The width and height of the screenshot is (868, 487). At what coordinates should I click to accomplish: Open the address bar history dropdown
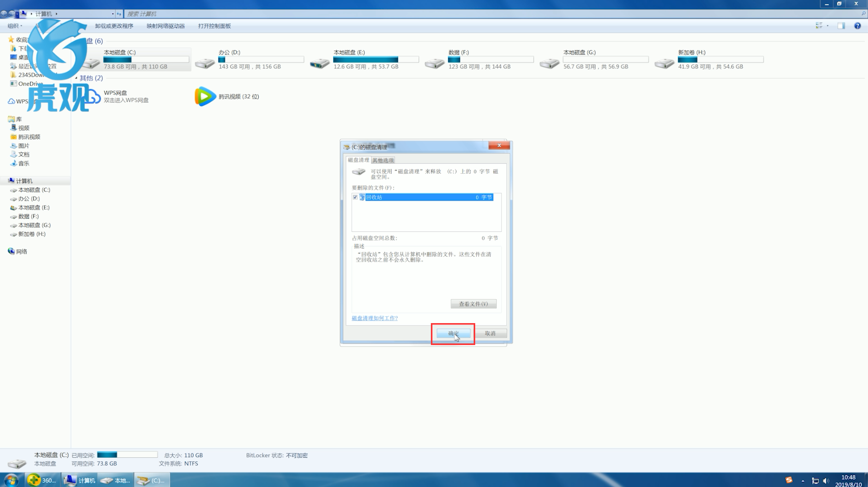coord(113,14)
